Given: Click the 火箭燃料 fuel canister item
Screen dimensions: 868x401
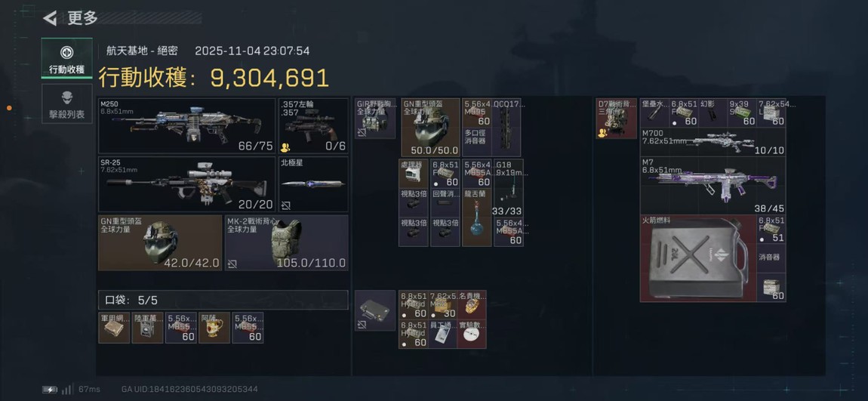Looking at the screenshot, I should point(698,258).
